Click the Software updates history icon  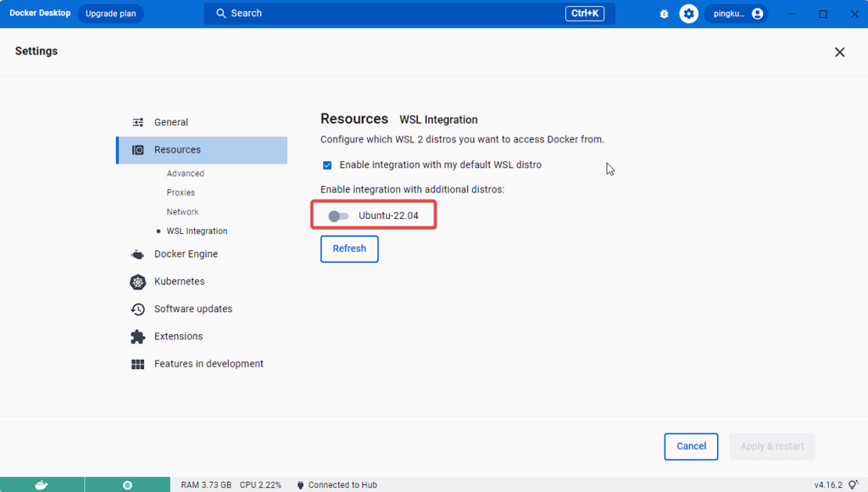pos(138,309)
